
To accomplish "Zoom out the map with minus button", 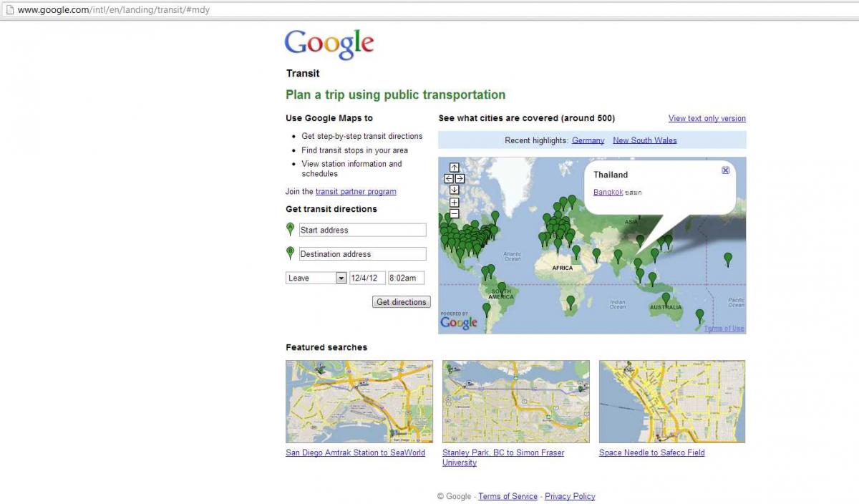I will click(x=454, y=213).
